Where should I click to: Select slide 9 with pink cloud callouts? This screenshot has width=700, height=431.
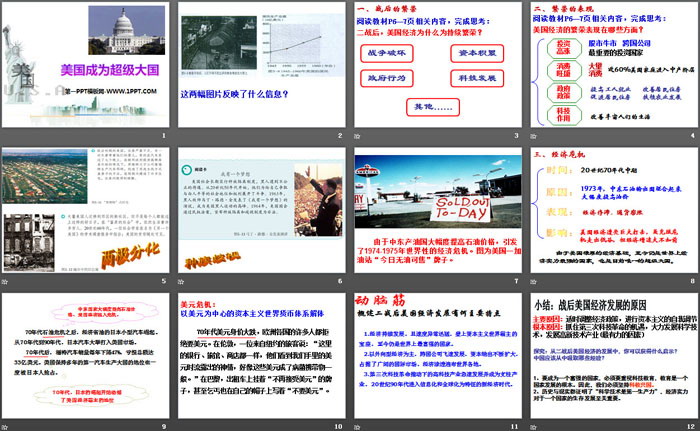86,356
